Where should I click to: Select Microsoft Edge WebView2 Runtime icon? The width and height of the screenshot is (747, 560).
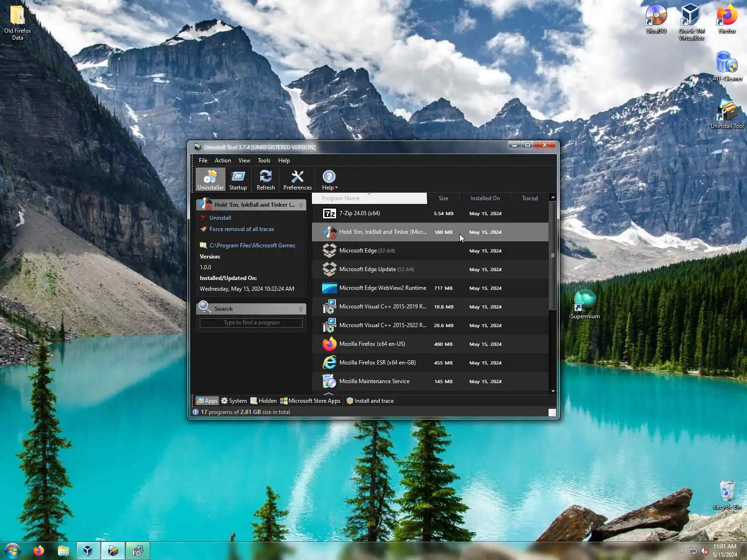coord(329,288)
